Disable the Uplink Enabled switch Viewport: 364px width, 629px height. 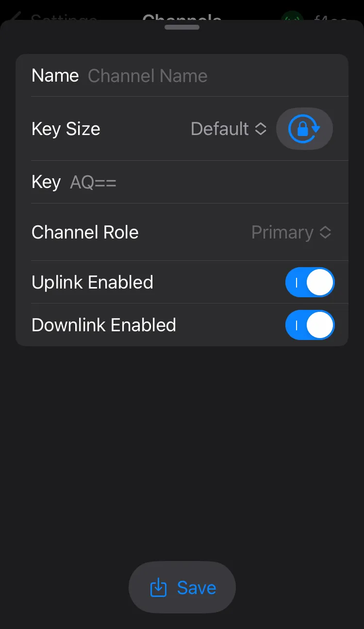(x=310, y=282)
